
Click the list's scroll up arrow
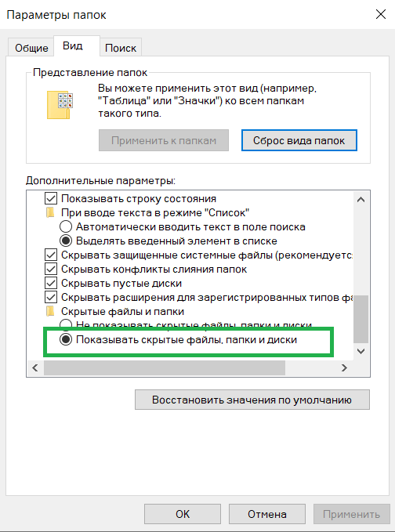pyautogui.click(x=361, y=200)
